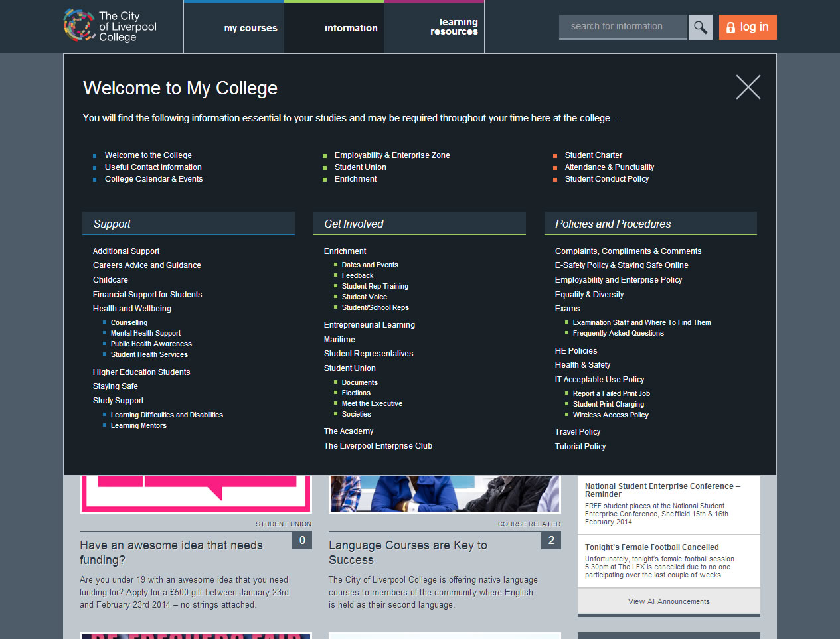Image resolution: width=840 pixels, height=639 pixels.
Task: Open Public Health Awareness sub-link
Action: (x=151, y=344)
